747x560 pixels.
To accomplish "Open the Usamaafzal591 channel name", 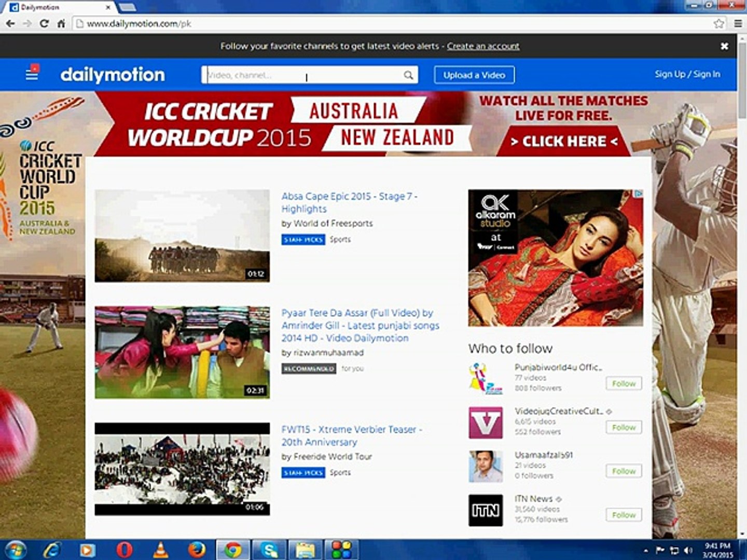I will (x=544, y=455).
